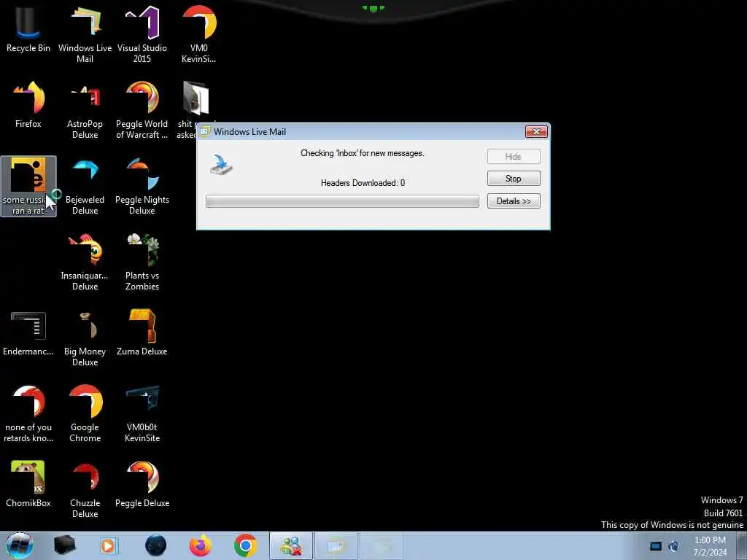747x560 pixels.
Task: Open the Firefox icon in the taskbar
Action: pyautogui.click(x=201, y=545)
